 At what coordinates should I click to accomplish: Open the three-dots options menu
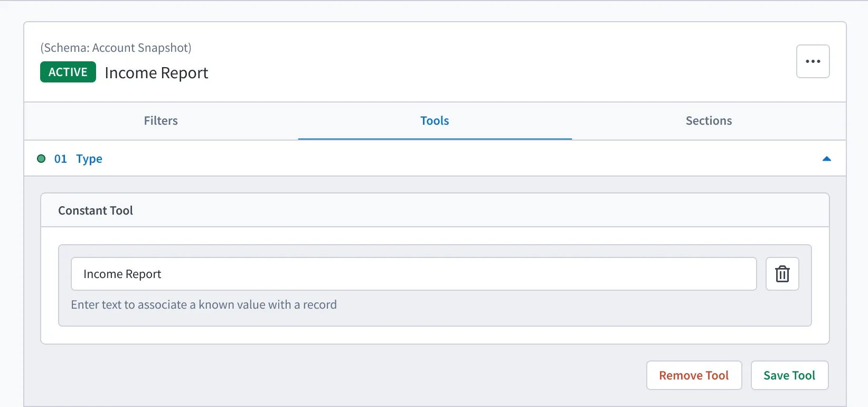coord(813,61)
